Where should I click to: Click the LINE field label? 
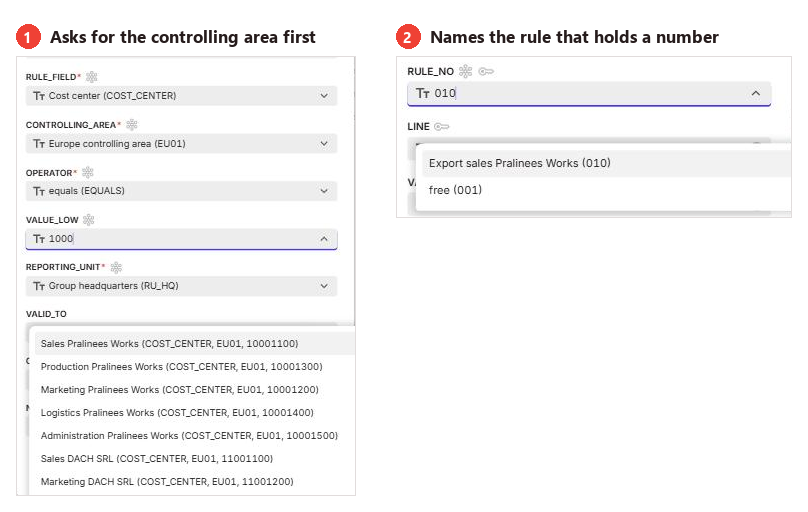tap(418, 127)
